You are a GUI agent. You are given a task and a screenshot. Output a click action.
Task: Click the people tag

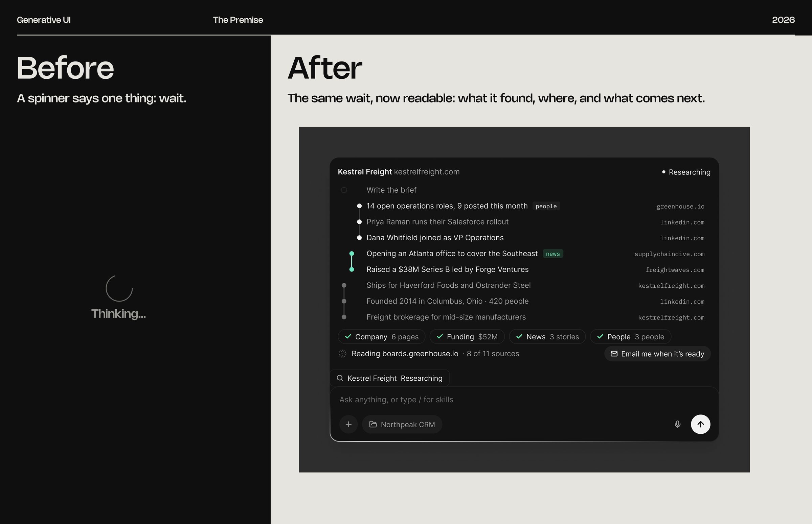pos(546,206)
